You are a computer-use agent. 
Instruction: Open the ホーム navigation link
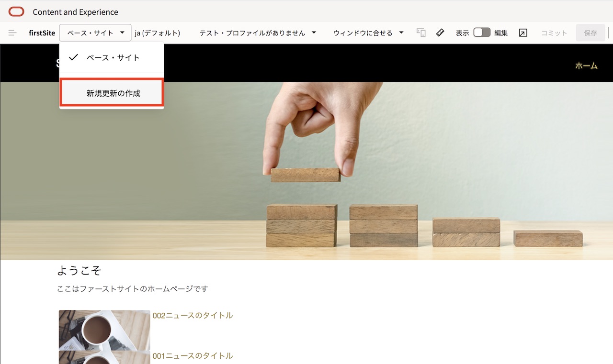(586, 66)
